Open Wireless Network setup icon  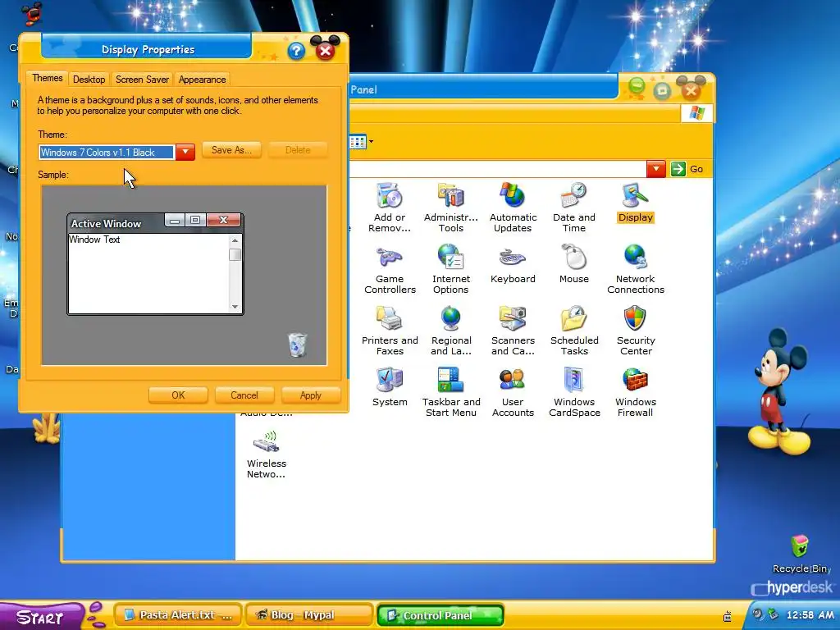click(267, 453)
